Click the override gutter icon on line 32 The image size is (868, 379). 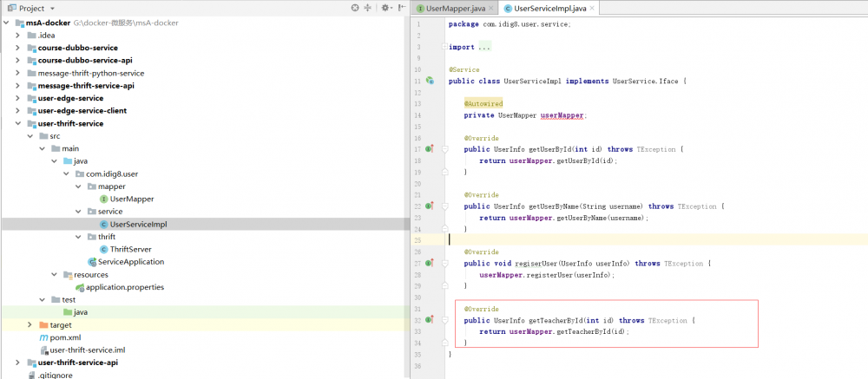[x=430, y=320]
